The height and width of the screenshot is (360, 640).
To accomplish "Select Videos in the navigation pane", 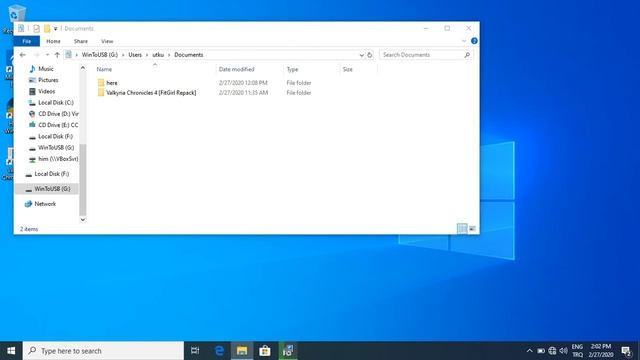I will (47, 91).
